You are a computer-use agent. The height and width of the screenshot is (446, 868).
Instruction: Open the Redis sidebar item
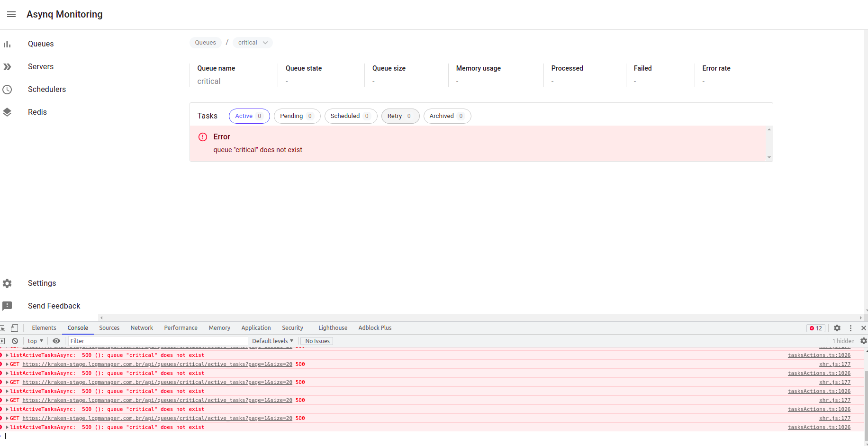37,112
